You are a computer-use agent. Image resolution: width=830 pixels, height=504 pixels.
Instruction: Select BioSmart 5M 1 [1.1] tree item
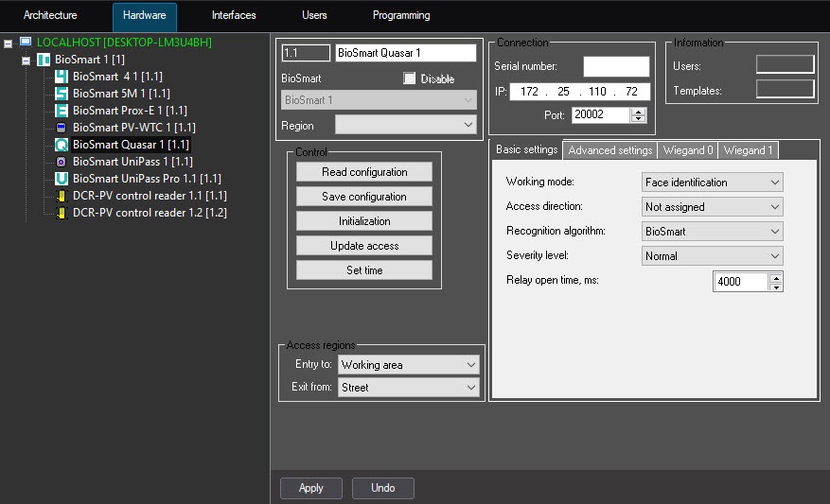click(x=121, y=94)
